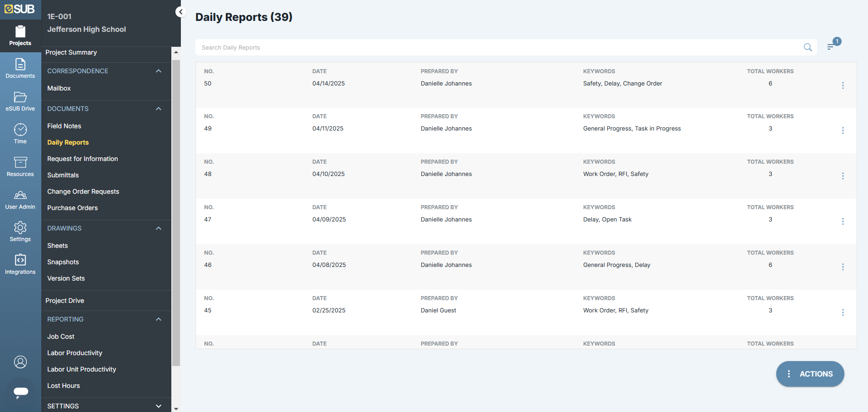Open Project Summary link

(71, 52)
